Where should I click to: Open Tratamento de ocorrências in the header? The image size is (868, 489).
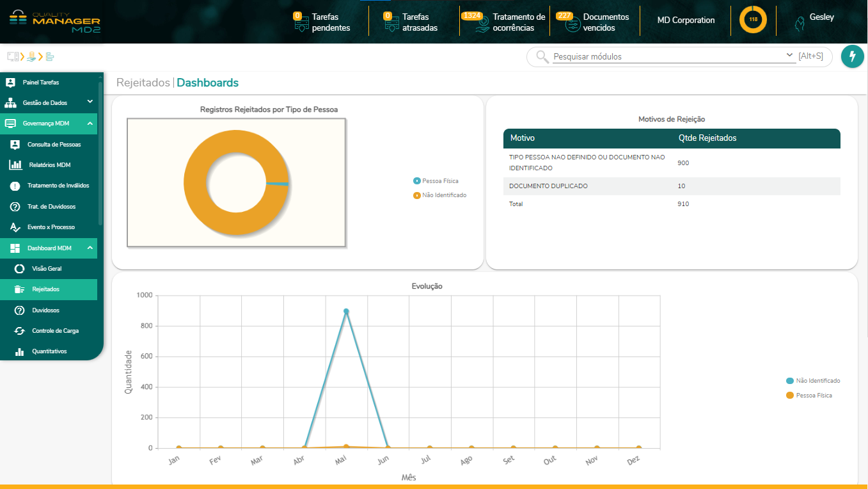pyautogui.click(x=504, y=22)
